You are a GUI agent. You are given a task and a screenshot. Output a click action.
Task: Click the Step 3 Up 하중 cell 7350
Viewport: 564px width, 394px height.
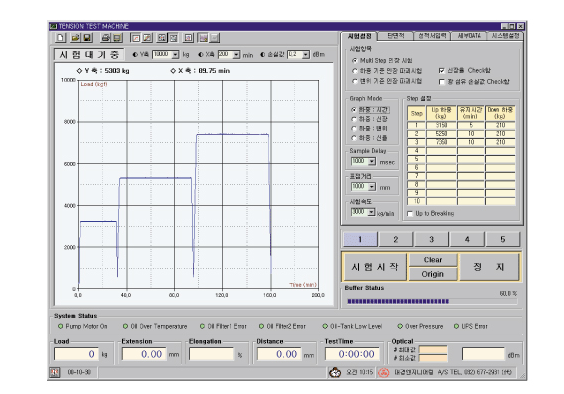coord(441,142)
